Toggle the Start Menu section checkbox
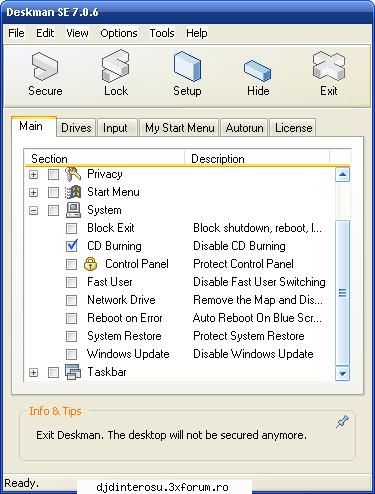375x494 pixels. (x=53, y=192)
